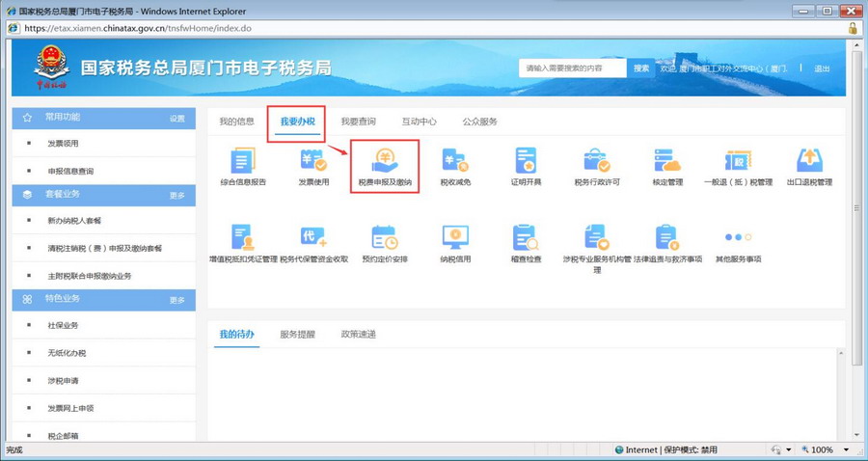Switch to 公众服务 tab
Image resolution: width=868 pixels, height=461 pixels.
pos(480,122)
